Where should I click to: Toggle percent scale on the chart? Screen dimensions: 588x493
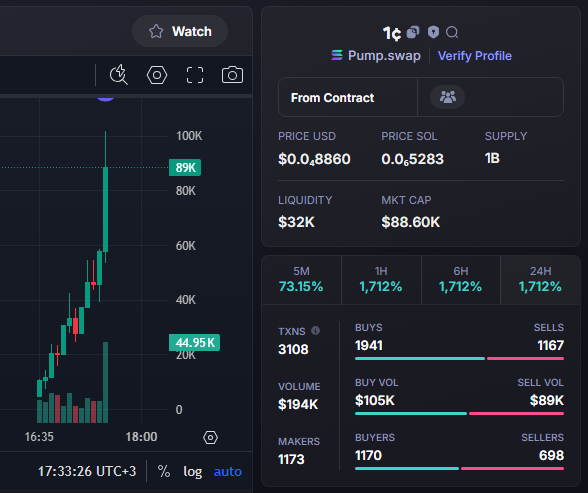164,471
